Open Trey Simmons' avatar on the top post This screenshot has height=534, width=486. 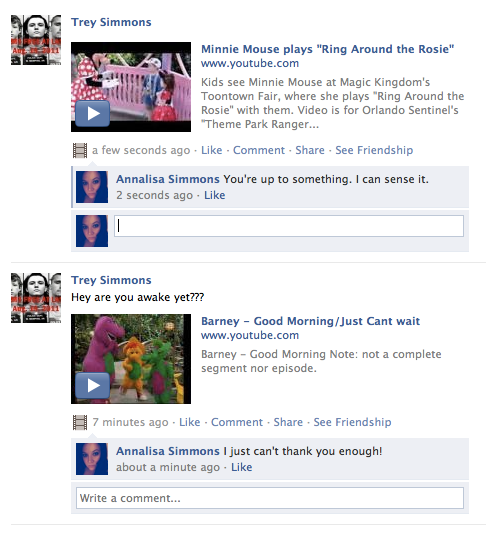[36, 40]
